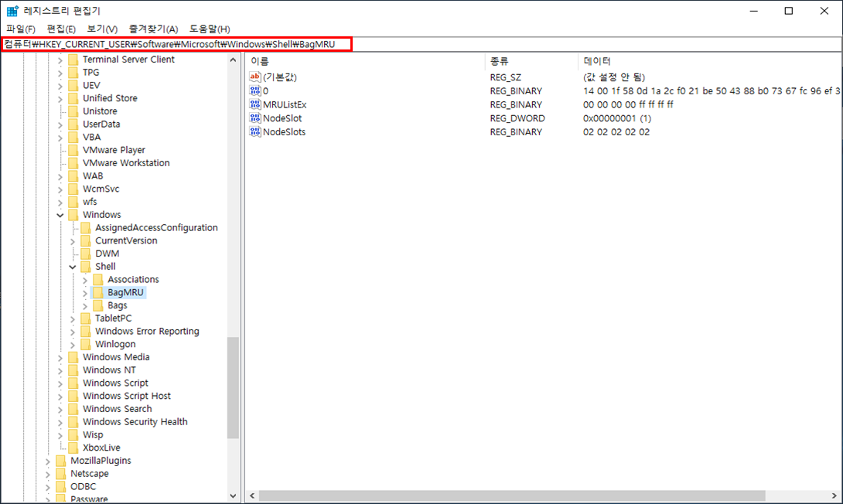Expand the CurrentVersion key
Image resolution: width=843 pixels, height=504 pixels.
[x=73, y=240]
